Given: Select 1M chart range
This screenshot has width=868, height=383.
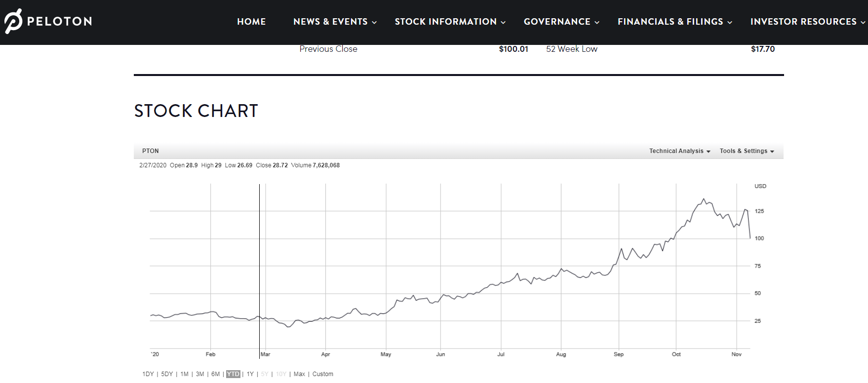Looking at the screenshot, I should 185,374.
